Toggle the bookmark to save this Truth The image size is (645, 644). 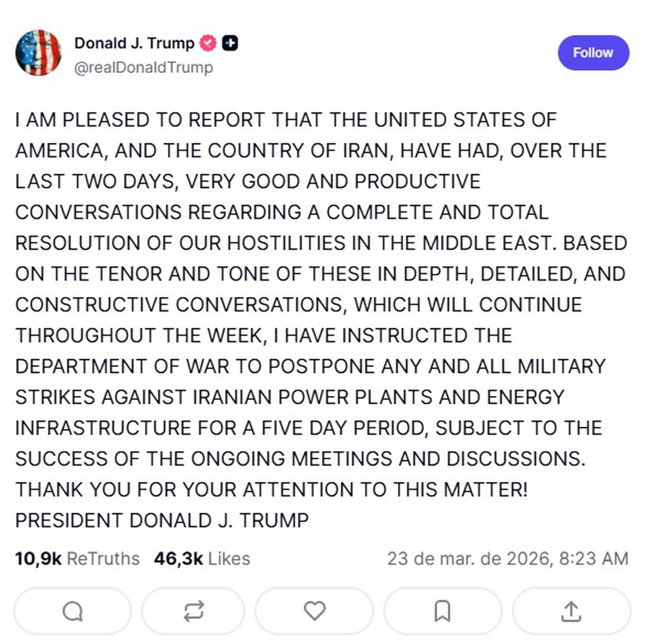(442, 611)
